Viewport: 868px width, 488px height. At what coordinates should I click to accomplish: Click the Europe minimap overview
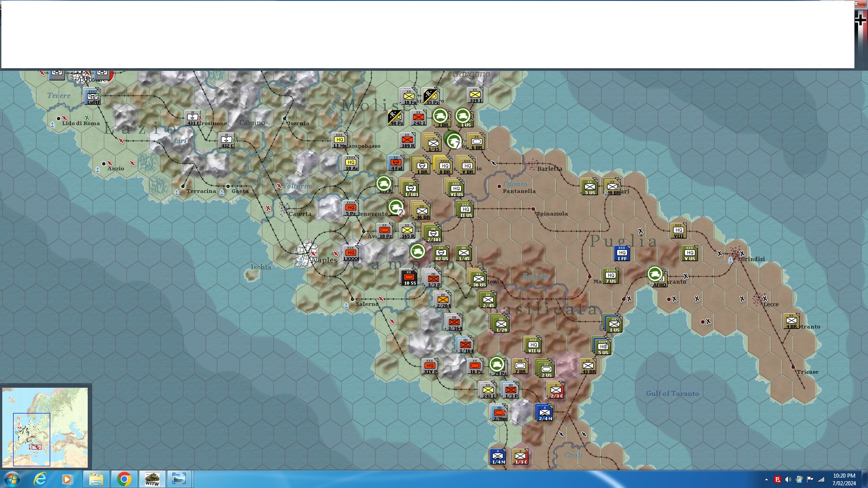(x=45, y=427)
